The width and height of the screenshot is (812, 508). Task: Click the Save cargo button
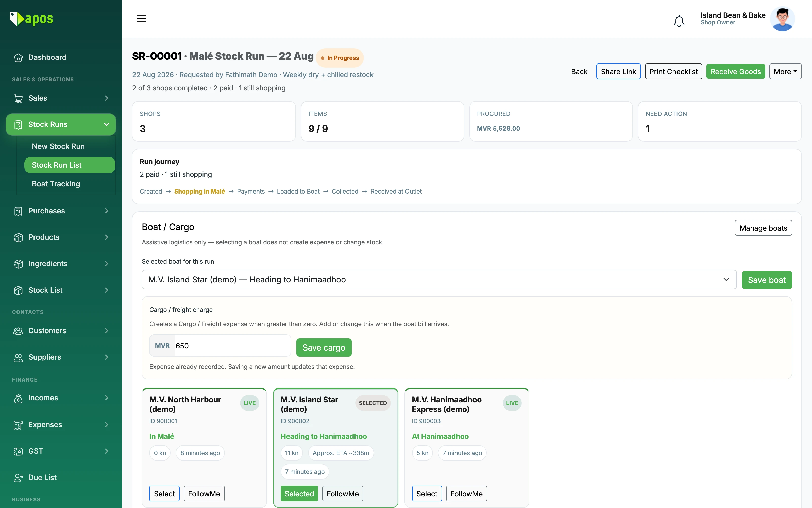tap(324, 347)
